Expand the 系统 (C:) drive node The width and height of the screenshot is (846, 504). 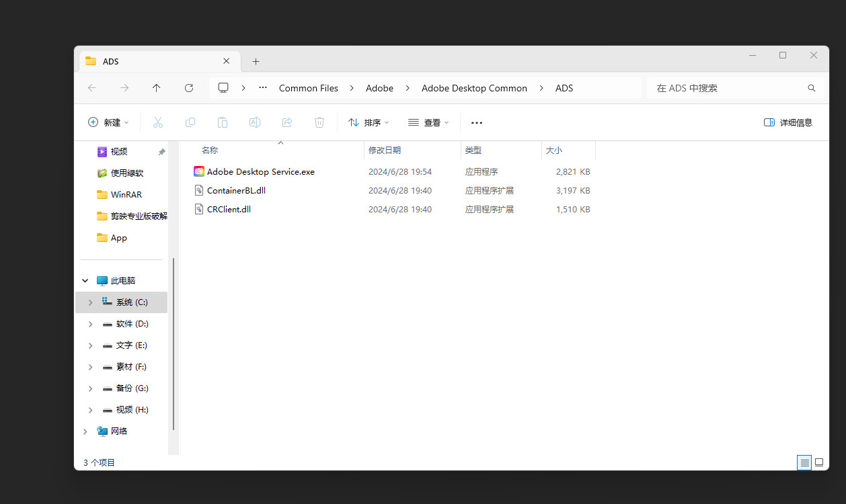point(91,302)
